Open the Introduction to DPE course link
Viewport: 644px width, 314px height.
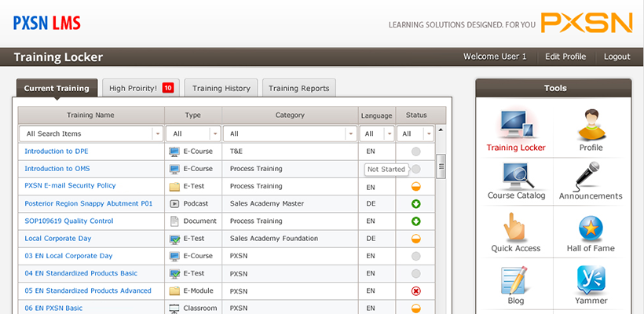[57, 151]
